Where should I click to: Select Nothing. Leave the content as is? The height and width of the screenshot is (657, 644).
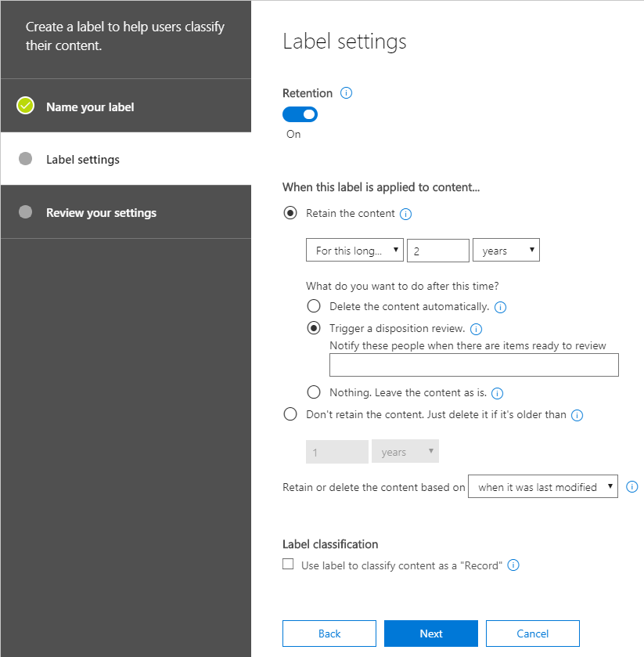click(314, 392)
